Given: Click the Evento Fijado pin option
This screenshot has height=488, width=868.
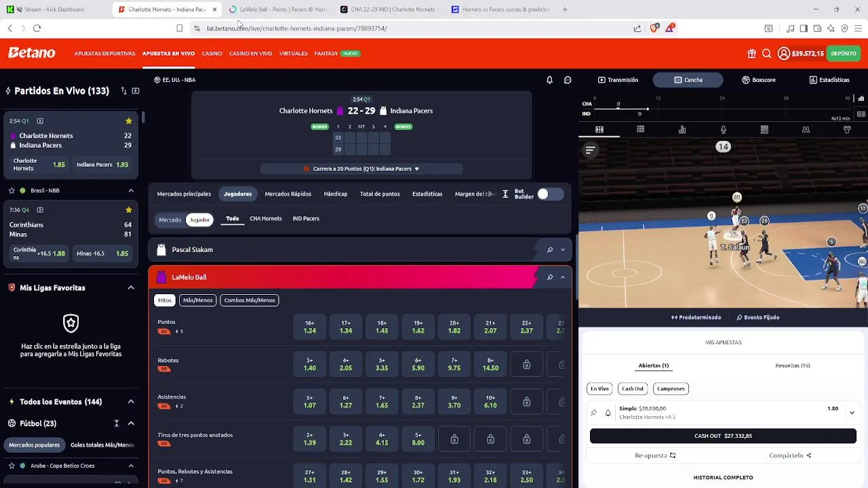Looking at the screenshot, I should (x=757, y=318).
